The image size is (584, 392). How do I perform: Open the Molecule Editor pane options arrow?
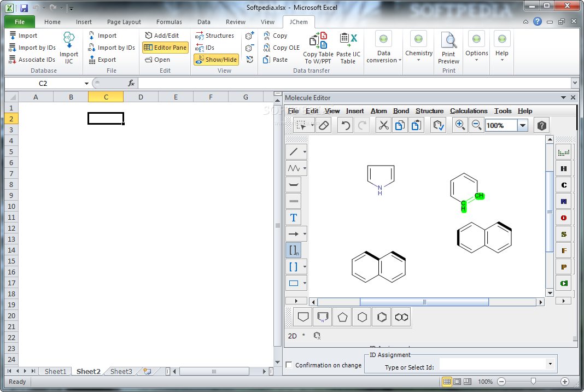tap(563, 97)
